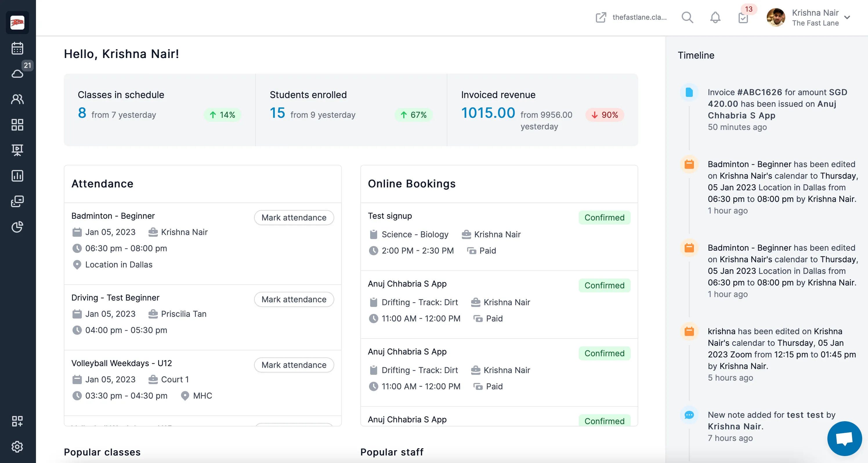Select The Fast Lane logo at top left
Screen dimensions: 868x463
[x=17, y=22]
